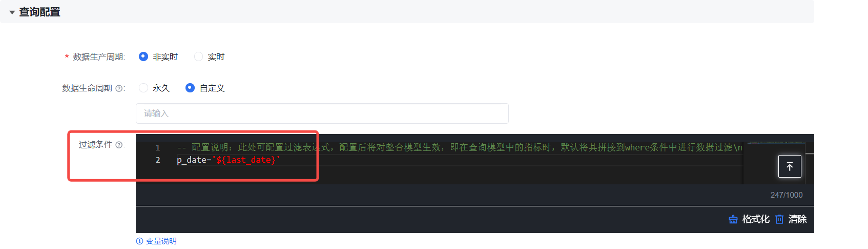
Task: Click the 配置说明 comment line in editor
Action: tap(460, 147)
